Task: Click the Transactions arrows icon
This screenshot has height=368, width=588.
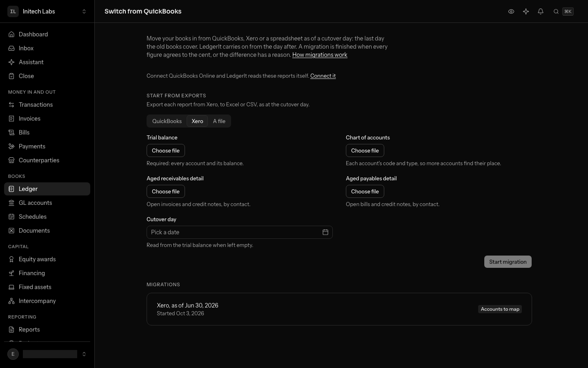Action: 11,105
